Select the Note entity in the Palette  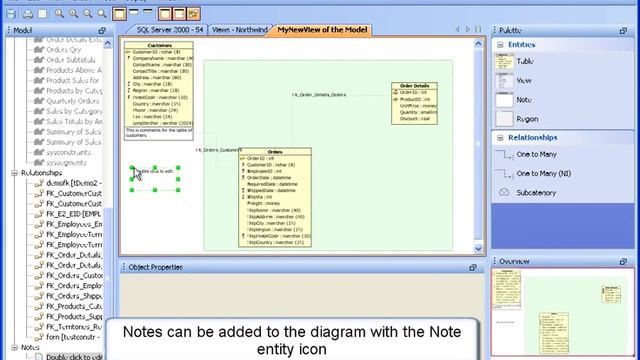click(x=524, y=100)
